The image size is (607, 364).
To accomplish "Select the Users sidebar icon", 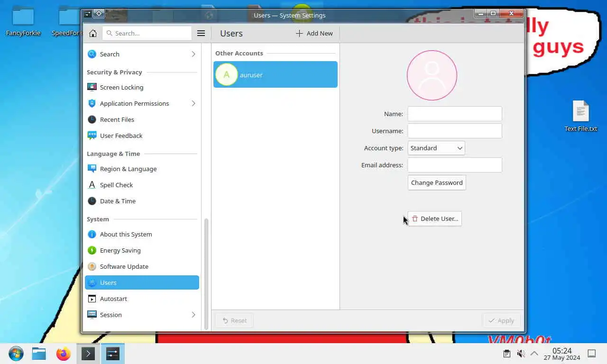I will (x=92, y=282).
